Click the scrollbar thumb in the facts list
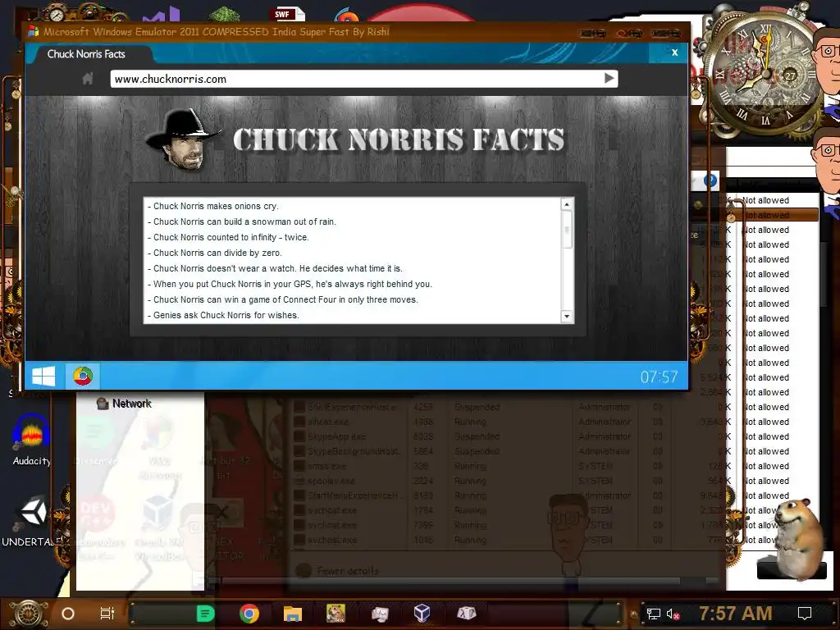 pyautogui.click(x=567, y=230)
